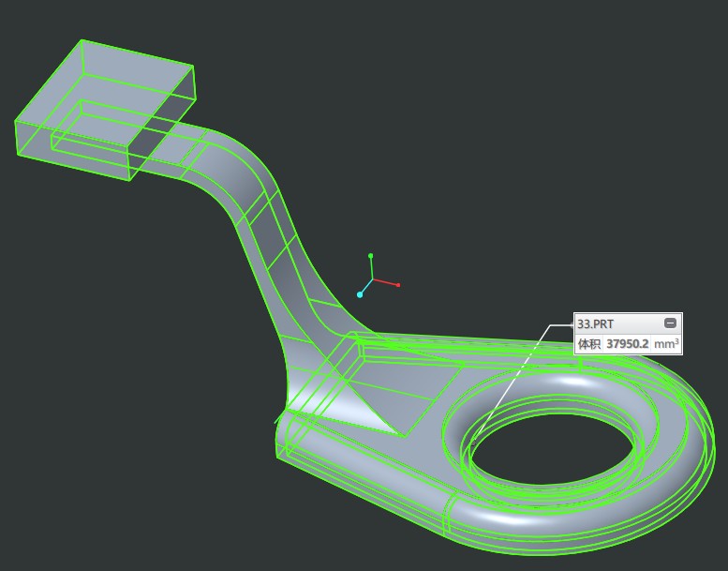
Task: Collapse the 33.PRT measurement callout
Action: 670,323
